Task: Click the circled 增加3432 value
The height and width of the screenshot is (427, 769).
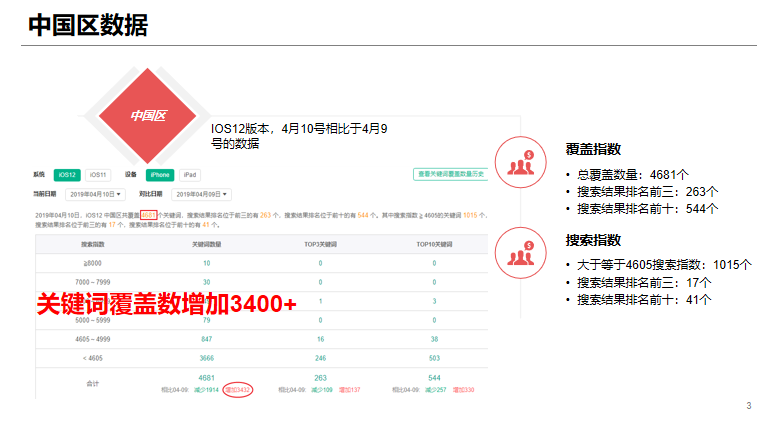Action: [x=237, y=389]
